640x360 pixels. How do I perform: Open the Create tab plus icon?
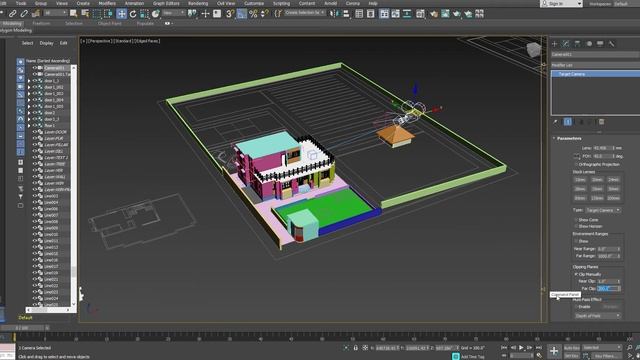pyautogui.click(x=555, y=44)
